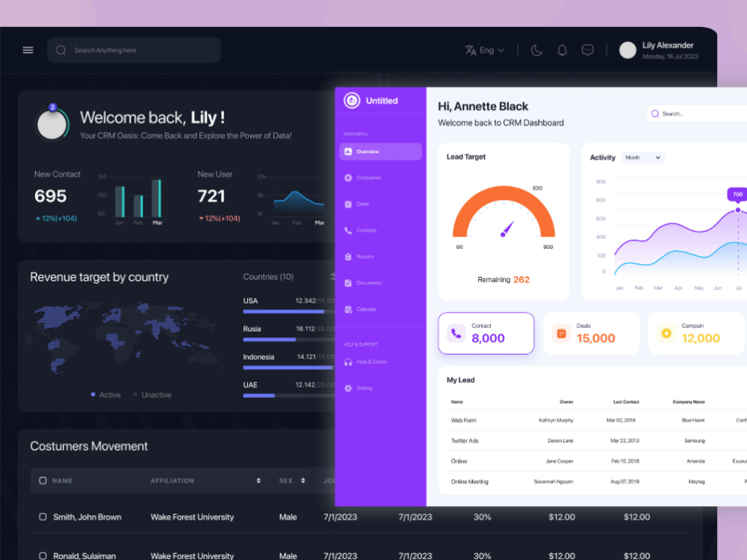The height and width of the screenshot is (560, 747).
Task: Click the Search Anything here field
Action: (134, 50)
